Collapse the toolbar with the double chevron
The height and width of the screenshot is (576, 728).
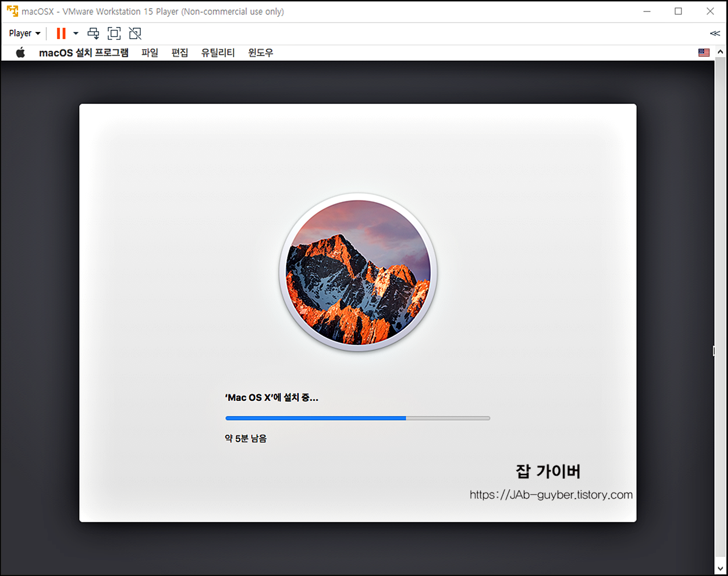[715, 33]
